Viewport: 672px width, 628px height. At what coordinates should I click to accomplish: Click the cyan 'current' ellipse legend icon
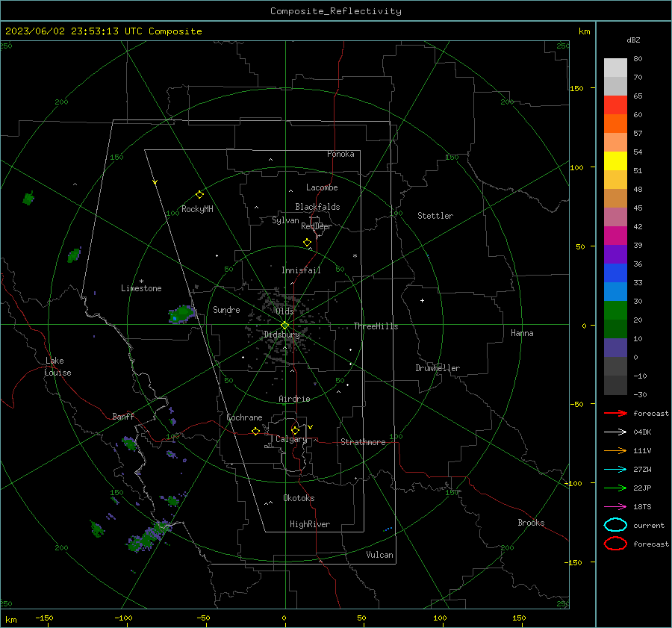click(x=615, y=525)
